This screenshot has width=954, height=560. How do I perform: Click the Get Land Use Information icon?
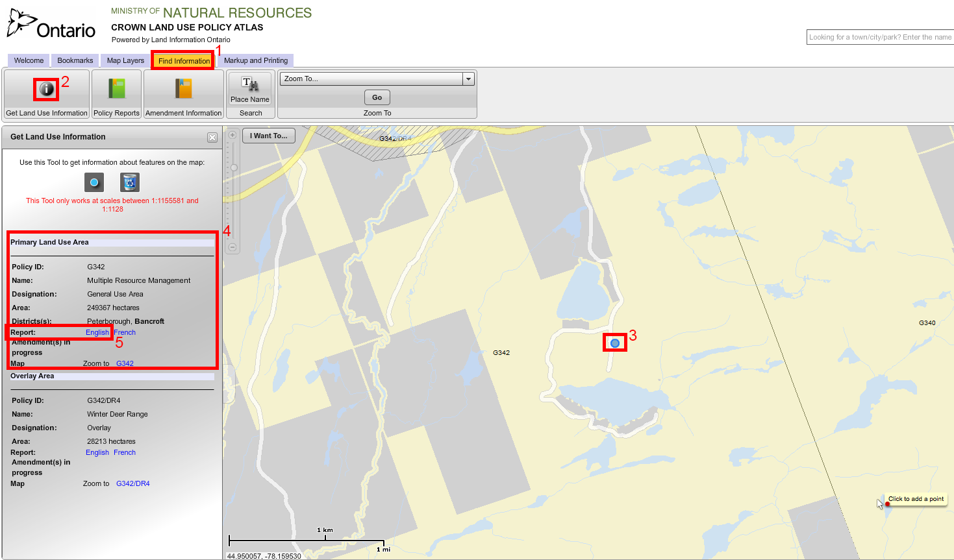pyautogui.click(x=47, y=89)
